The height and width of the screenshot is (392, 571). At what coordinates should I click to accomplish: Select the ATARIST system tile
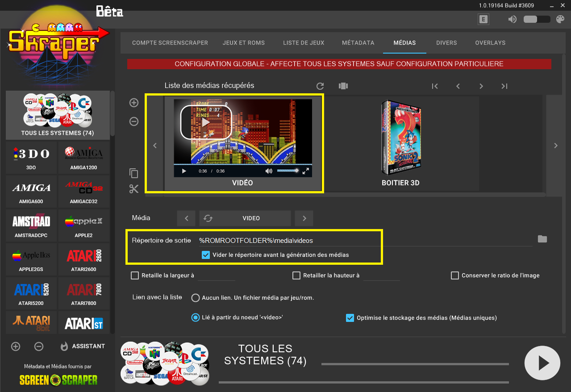[83, 322]
